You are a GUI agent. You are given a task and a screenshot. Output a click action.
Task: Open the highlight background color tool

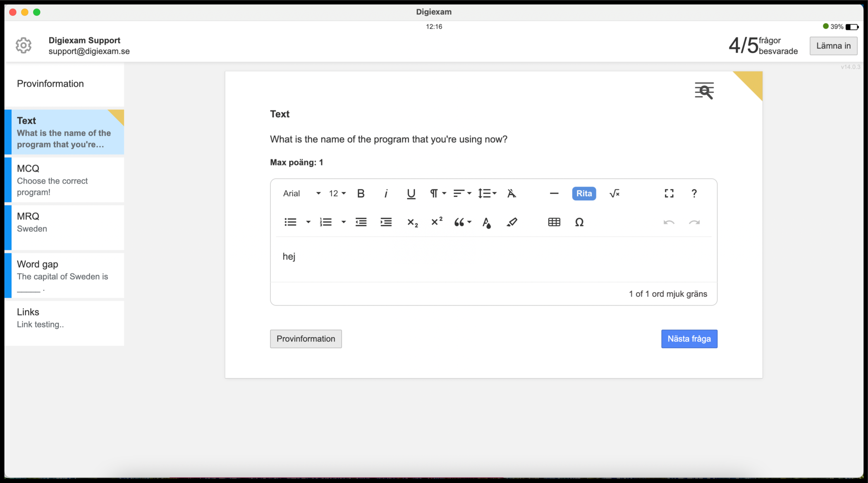[512, 222]
